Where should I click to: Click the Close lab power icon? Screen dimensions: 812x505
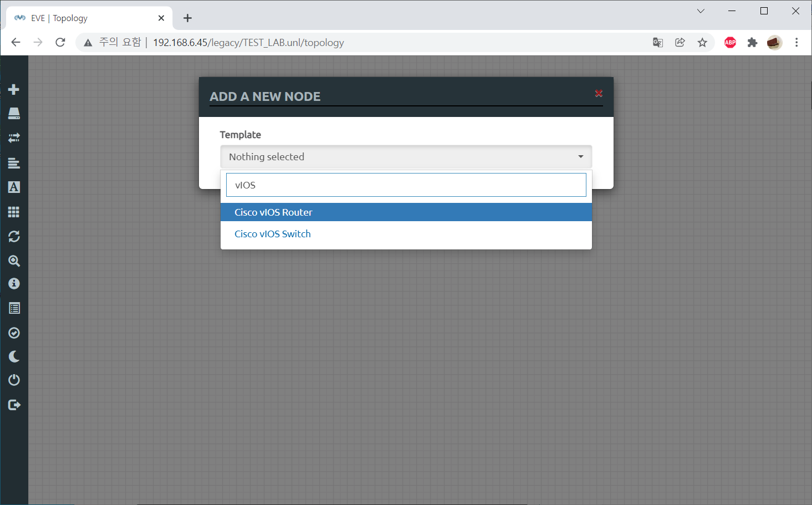click(14, 380)
